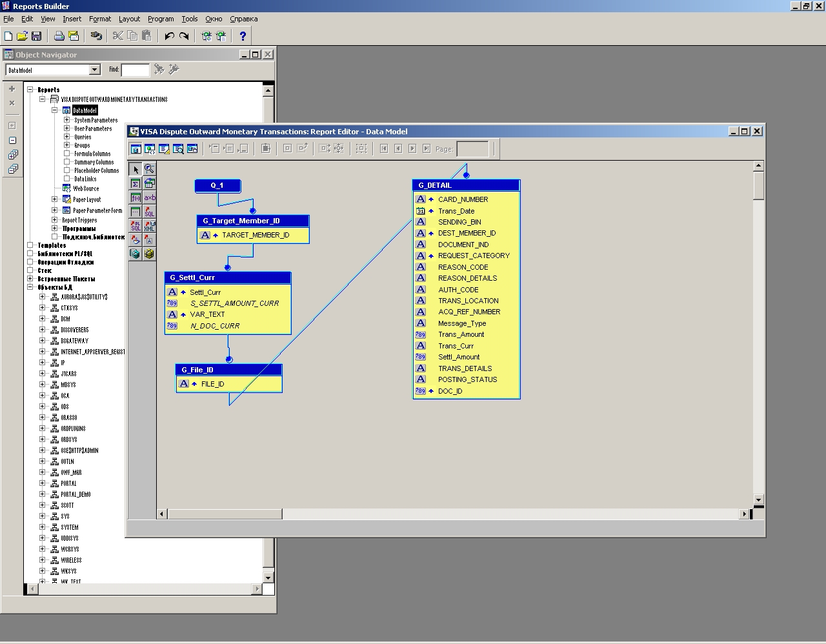Click the Print icon in main toolbar
The image size is (826, 644).
(59, 36)
